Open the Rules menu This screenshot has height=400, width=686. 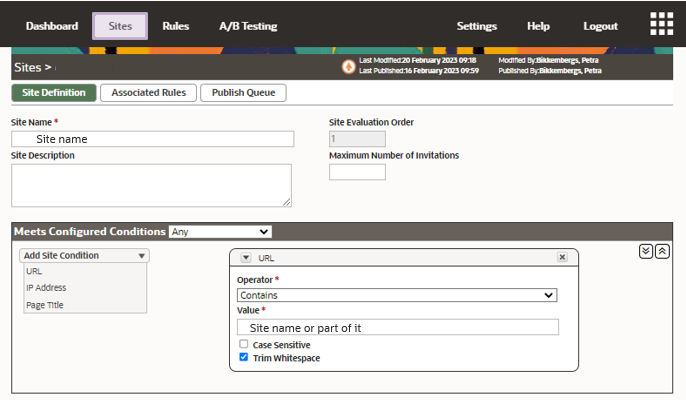tap(175, 26)
